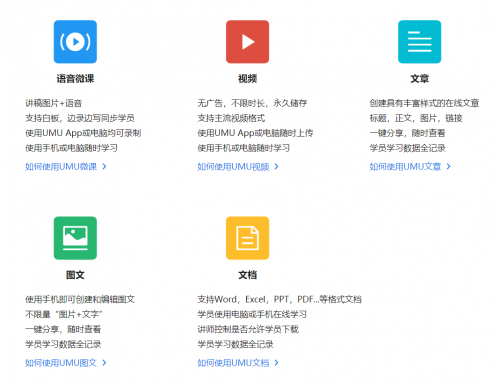
Task: Click the text 支持白板，边录边写同步学员
Action: tap(80, 118)
